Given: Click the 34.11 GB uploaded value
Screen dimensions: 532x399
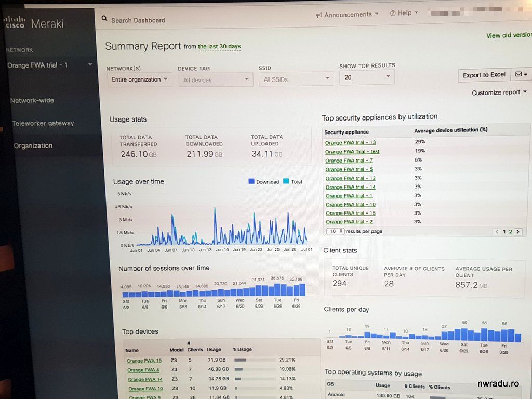Looking at the screenshot, I should (x=267, y=154).
